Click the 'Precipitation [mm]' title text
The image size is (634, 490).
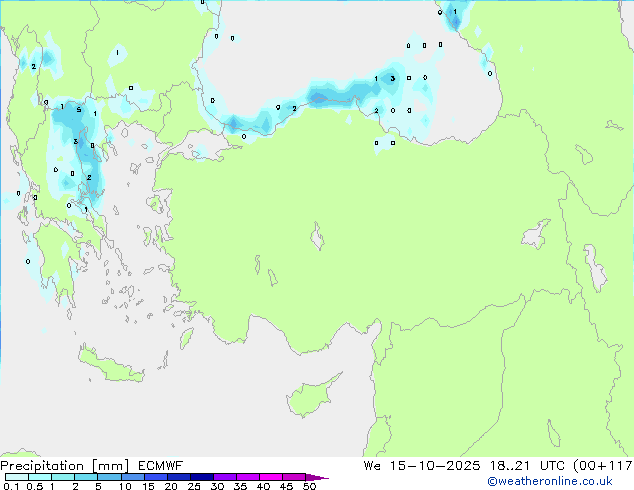tap(65, 466)
